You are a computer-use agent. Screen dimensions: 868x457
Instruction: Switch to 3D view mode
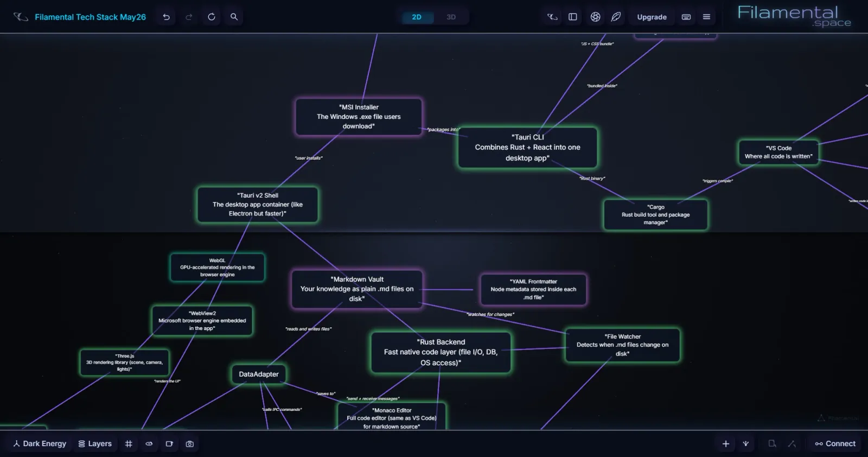(451, 17)
